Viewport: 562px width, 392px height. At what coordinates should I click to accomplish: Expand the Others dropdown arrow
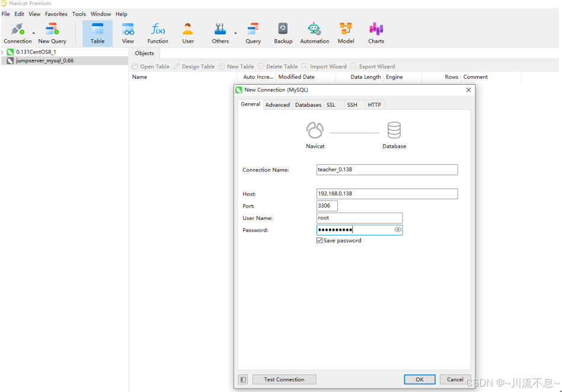[235, 33]
